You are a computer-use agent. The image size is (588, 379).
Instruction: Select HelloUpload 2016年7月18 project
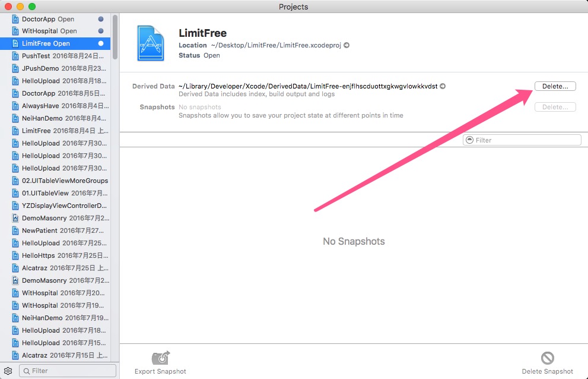[x=55, y=330]
